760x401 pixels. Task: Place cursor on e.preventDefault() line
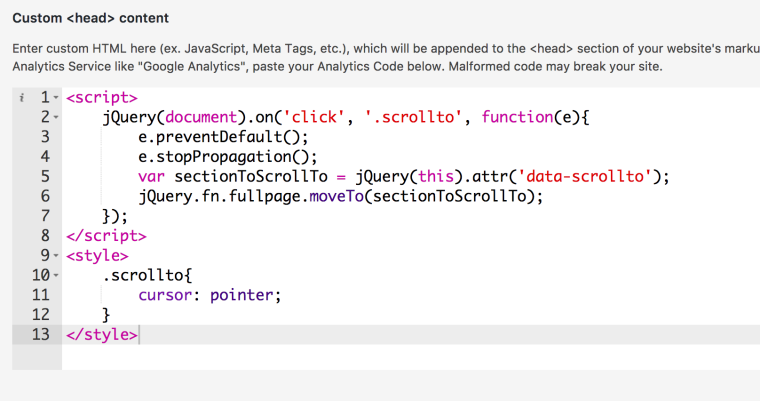click(x=223, y=138)
